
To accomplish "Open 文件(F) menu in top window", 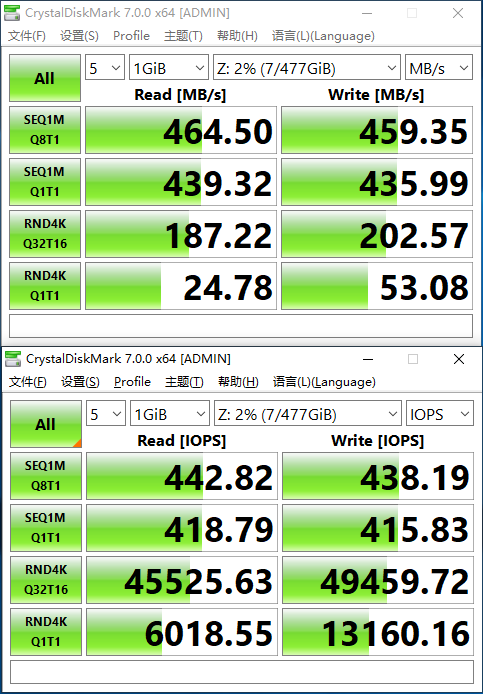I will point(27,36).
